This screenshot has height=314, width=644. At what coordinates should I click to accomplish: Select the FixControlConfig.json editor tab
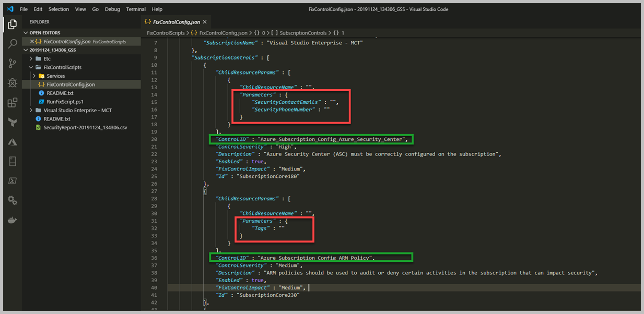(176, 22)
